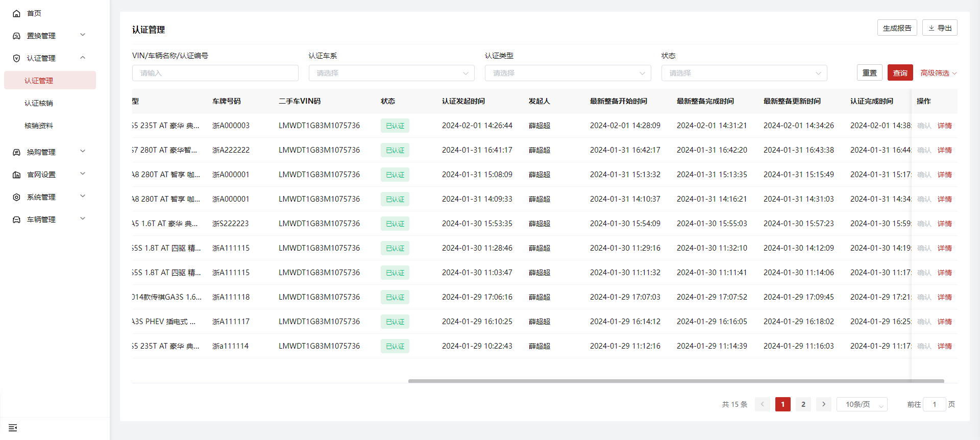
Task: Open the 10条/页 page size dropdown
Action: pos(862,404)
